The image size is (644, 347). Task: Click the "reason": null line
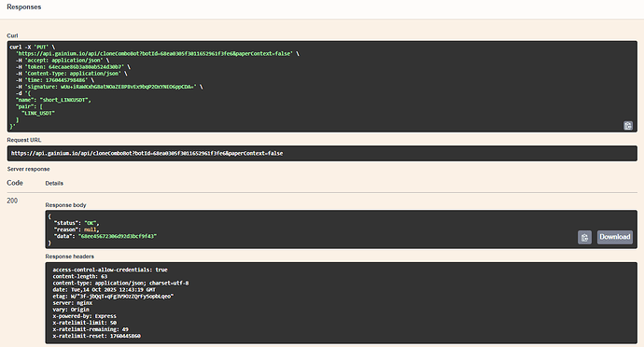point(77,230)
